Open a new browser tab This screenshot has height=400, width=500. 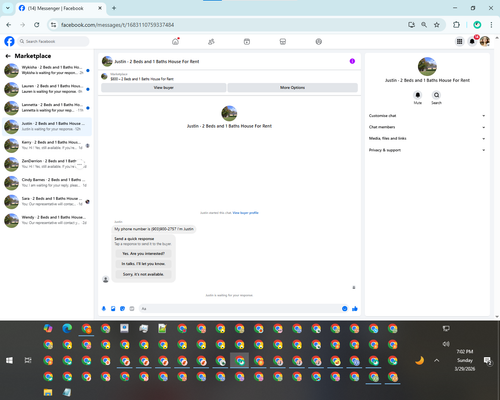click(114, 8)
